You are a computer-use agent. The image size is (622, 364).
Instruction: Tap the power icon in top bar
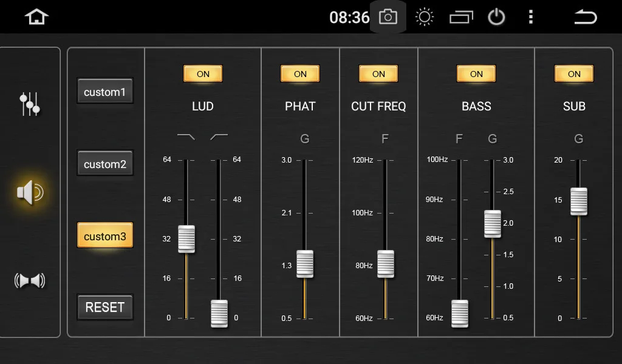(496, 17)
